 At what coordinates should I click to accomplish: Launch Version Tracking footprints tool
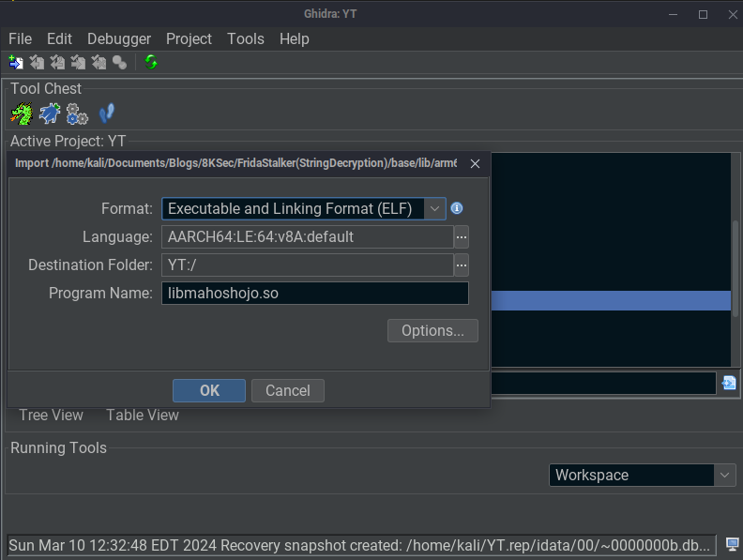click(x=106, y=114)
